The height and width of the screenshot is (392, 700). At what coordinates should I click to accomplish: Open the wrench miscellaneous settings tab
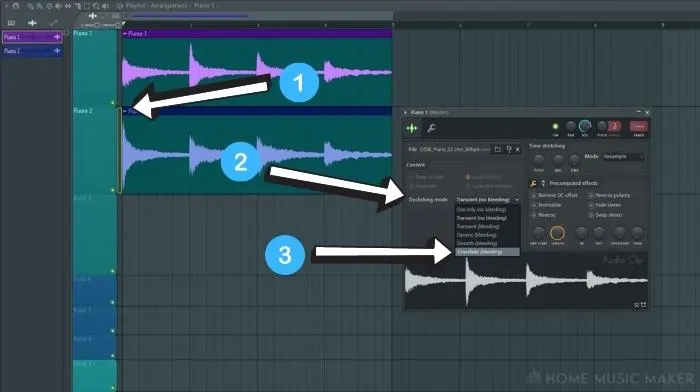click(431, 129)
